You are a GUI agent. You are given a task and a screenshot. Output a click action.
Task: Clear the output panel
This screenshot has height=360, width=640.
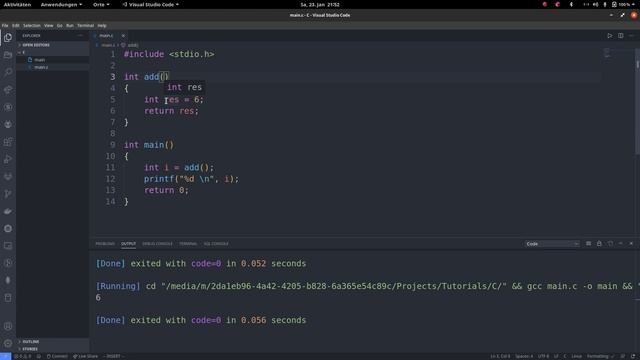pyautogui.click(x=588, y=244)
